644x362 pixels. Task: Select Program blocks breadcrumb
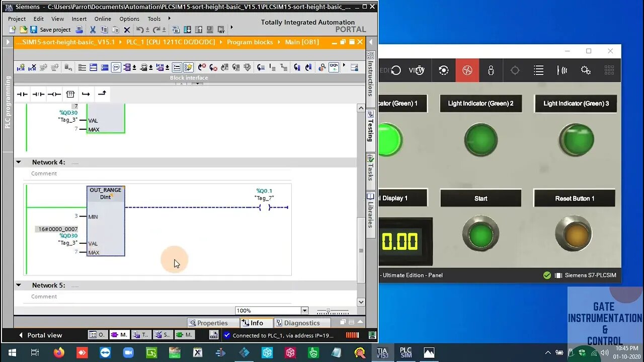coord(250,42)
